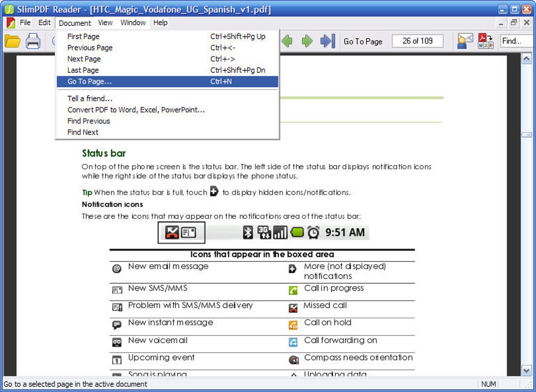This screenshot has width=536, height=392.
Task: Click the Notification icons subheading
Action: [x=112, y=204]
